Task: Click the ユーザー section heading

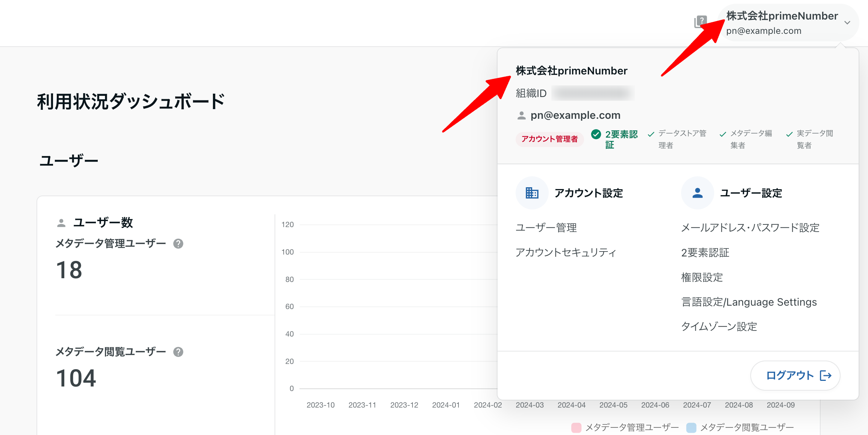Action: point(68,161)
